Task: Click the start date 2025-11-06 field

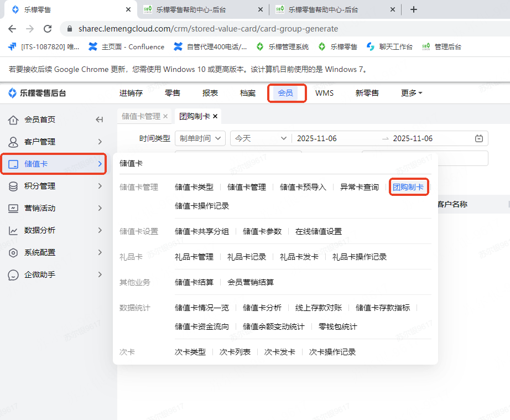Action: [317, 138]
